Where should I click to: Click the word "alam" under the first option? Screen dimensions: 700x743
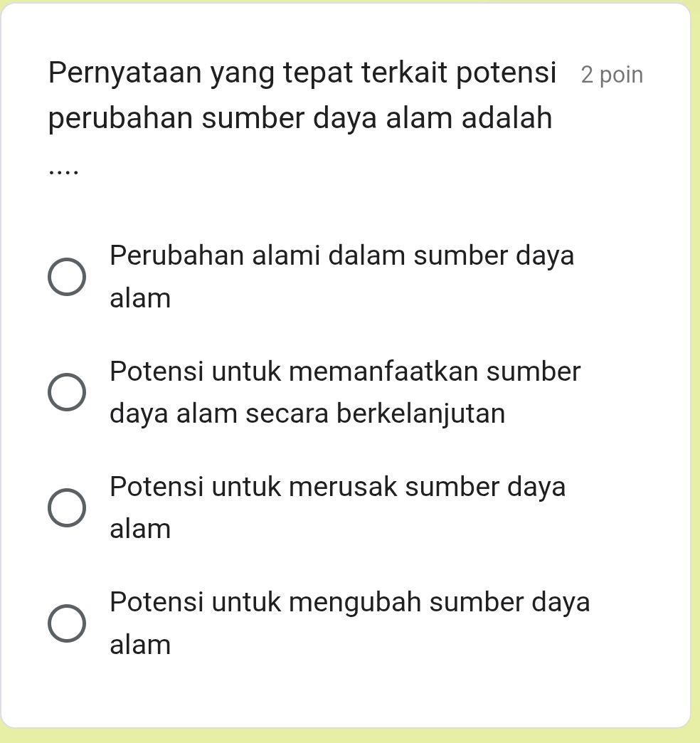(x=139, y=297)
